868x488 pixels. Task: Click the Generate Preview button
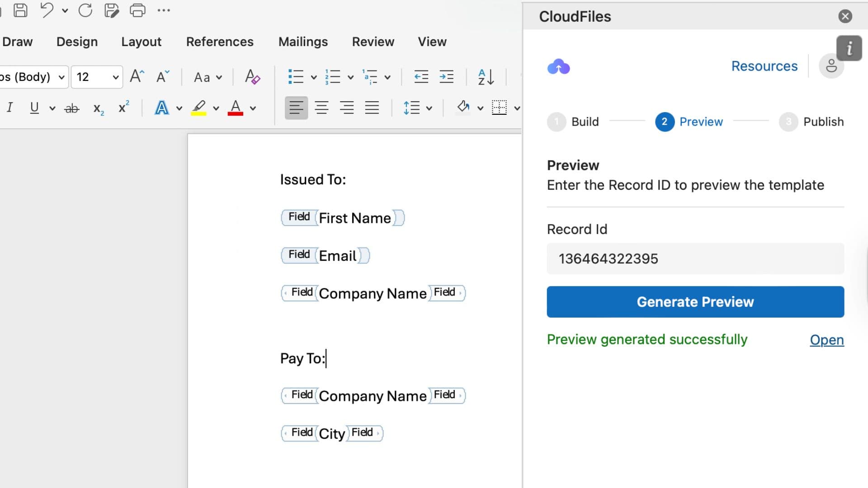click(695, 302)
